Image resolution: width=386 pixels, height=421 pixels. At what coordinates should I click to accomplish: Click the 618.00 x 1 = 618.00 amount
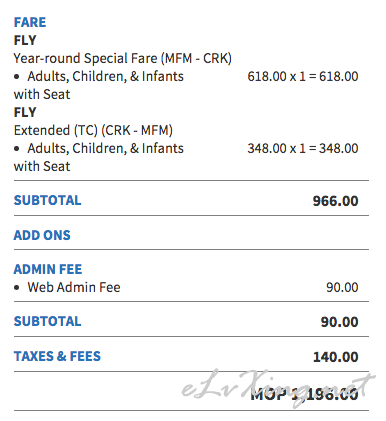(303, 76)
